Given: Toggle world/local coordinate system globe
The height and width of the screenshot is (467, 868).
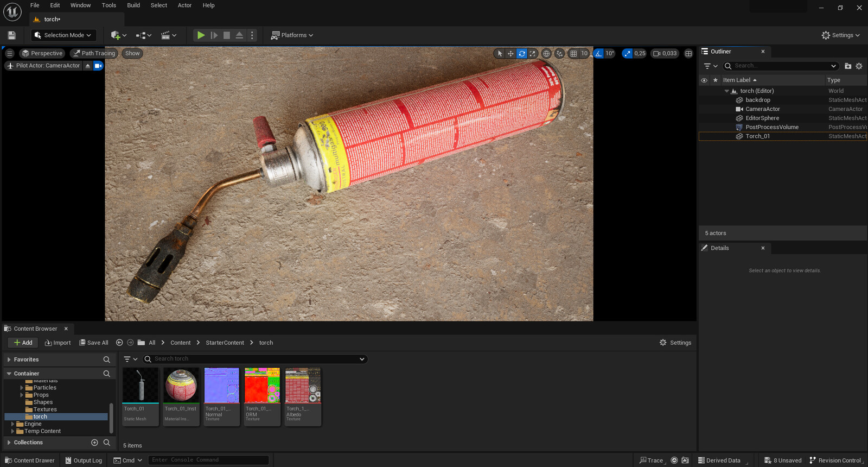Looking at the screenshot, I should (546, 53).
